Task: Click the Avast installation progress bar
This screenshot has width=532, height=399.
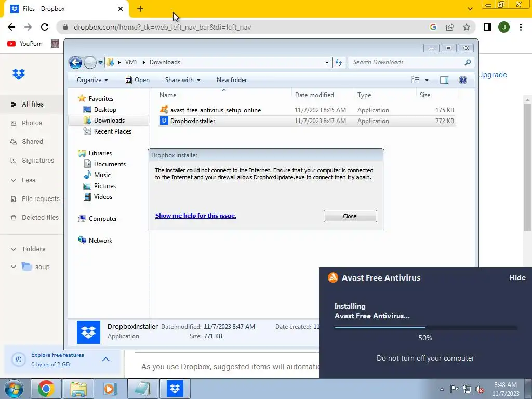Action: (425, 328)
